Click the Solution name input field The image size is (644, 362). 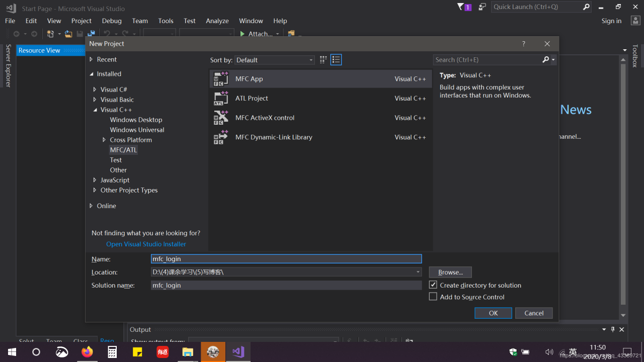(x=286, y=285)
